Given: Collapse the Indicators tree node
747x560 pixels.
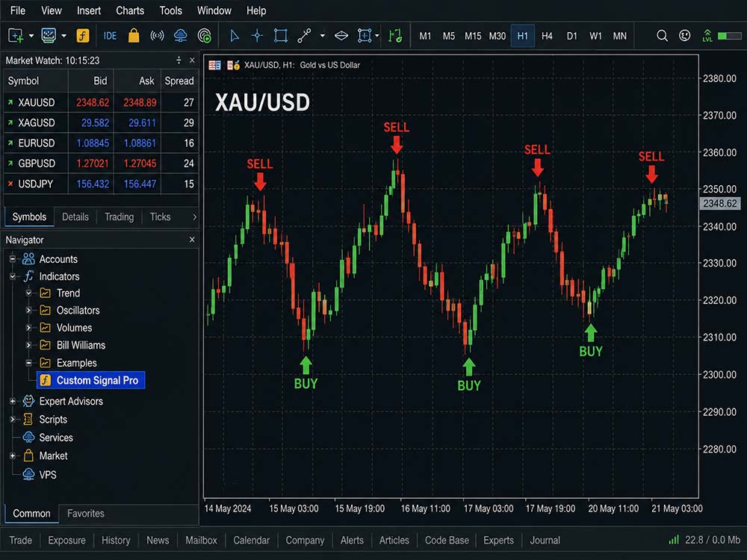Looking at the screenshot, I should (13, 276).
